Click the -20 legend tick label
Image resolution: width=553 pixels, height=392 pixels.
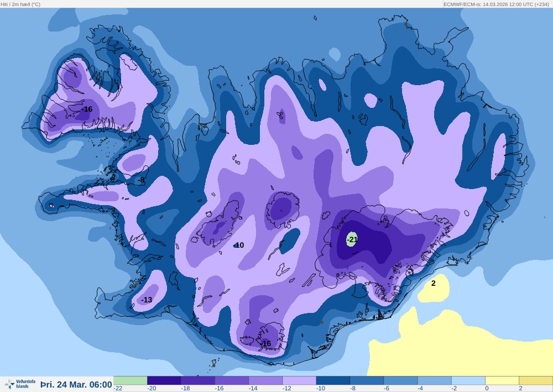(x=152, y=388)
